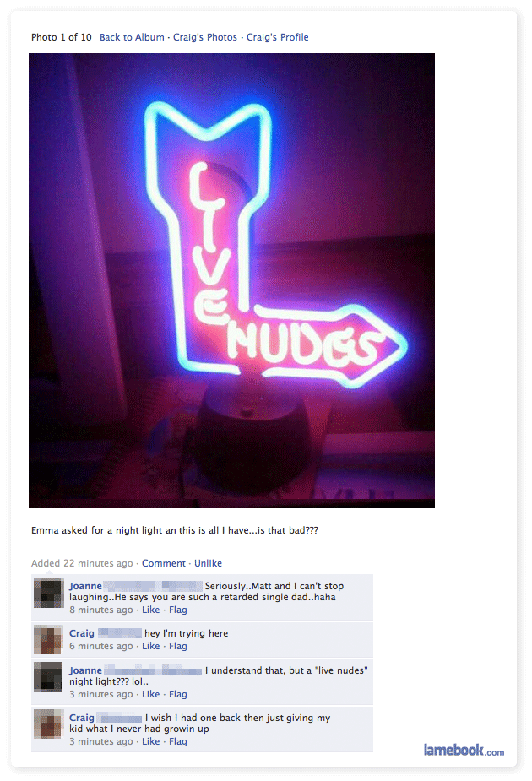This screenshot has height=781, width=532.
Task: Open Joanne's avatar on 'live nudes' comment
Action: tap(48, 676)
